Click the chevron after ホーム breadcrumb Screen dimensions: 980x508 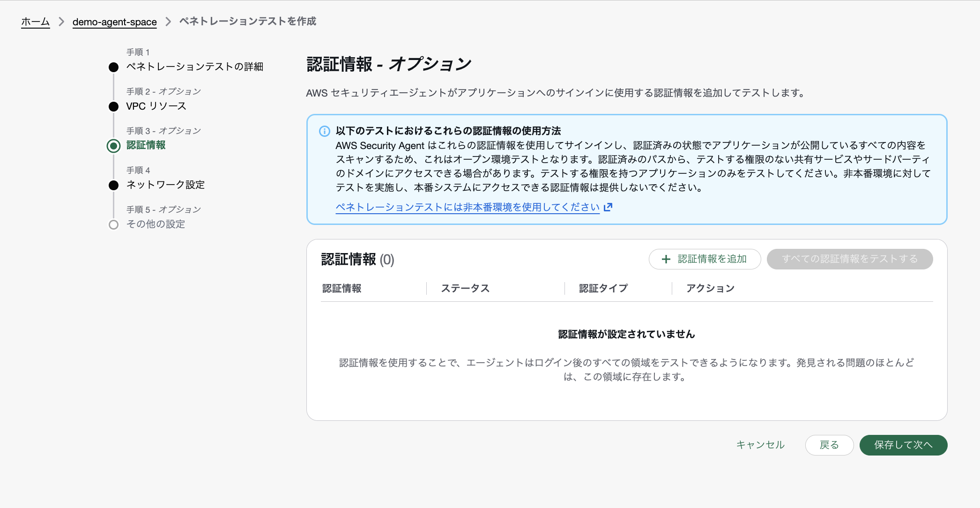click(61, 22)
